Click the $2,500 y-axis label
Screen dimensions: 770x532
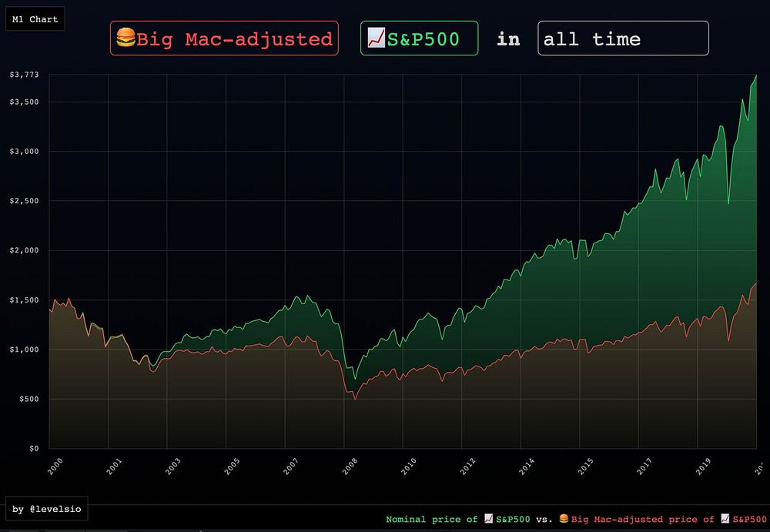pos(24,201)
